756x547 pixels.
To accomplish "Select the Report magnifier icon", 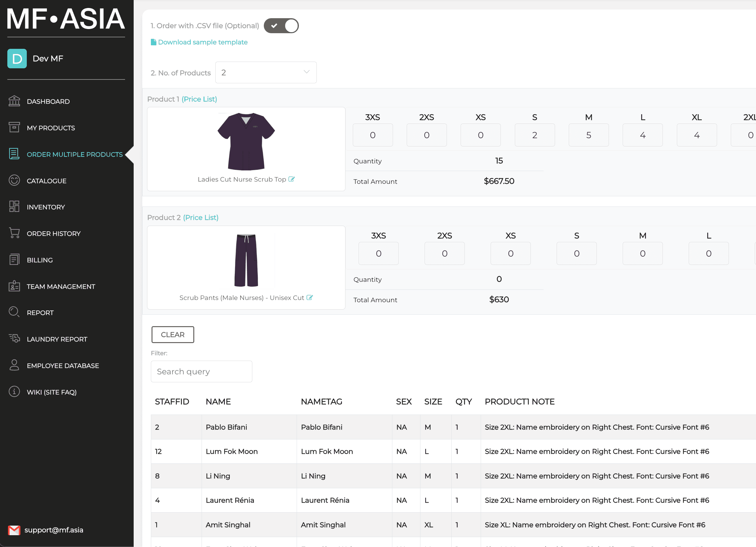I will coord(14,312).
